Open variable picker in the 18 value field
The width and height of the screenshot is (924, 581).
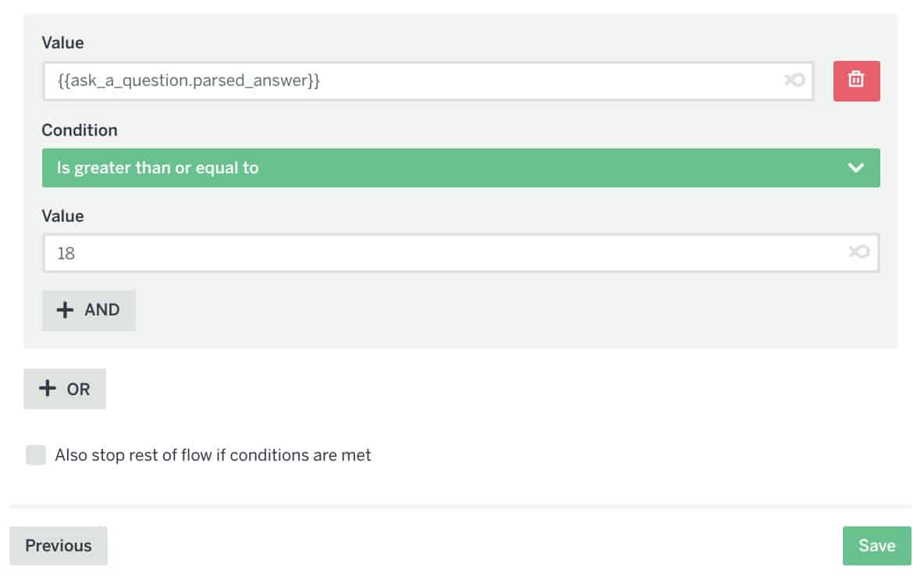click(x=858, y=252)
